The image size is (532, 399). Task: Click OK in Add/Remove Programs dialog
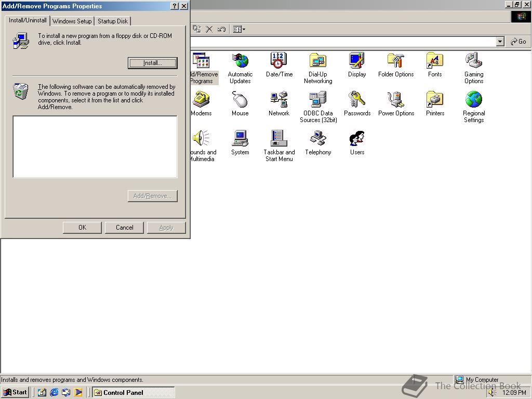click(x=82, y=228)
